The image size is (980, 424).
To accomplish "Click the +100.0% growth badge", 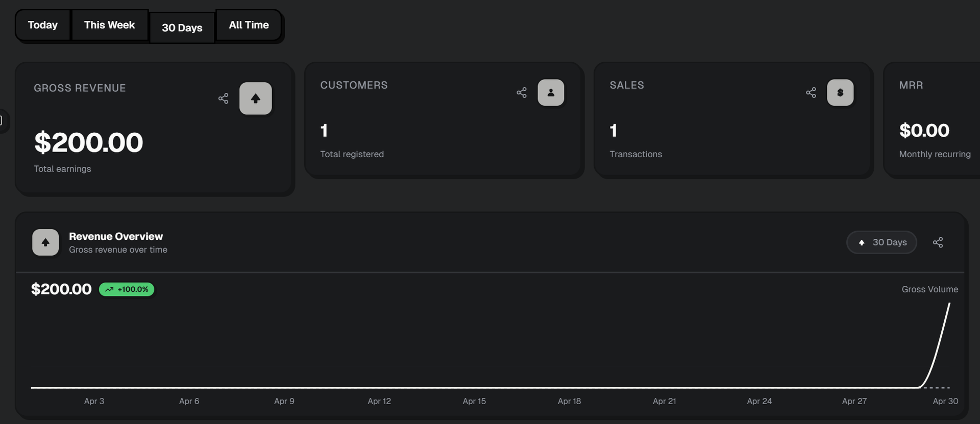I will [x=127, y=289].
